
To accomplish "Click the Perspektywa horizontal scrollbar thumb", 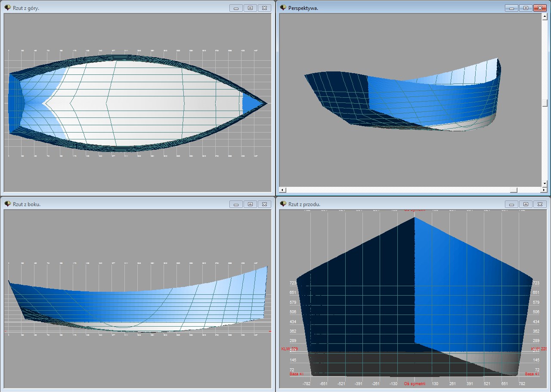I will [x=513, y=190].
